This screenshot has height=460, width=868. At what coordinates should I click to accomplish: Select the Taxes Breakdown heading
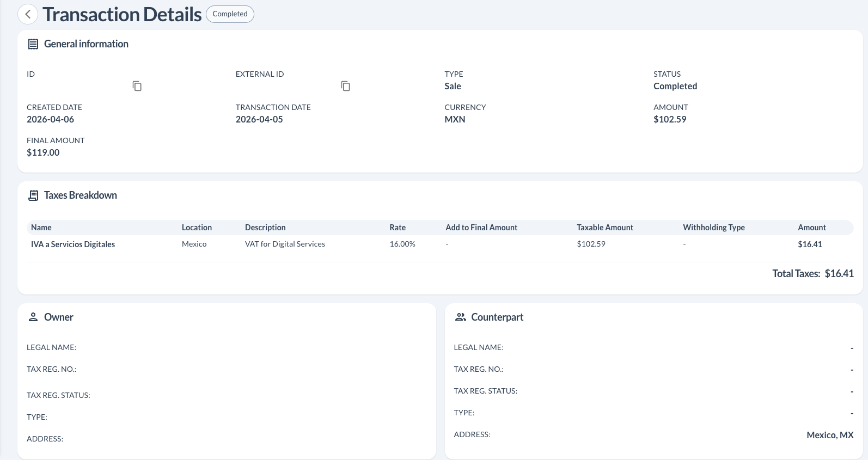(x=81, y=195)
